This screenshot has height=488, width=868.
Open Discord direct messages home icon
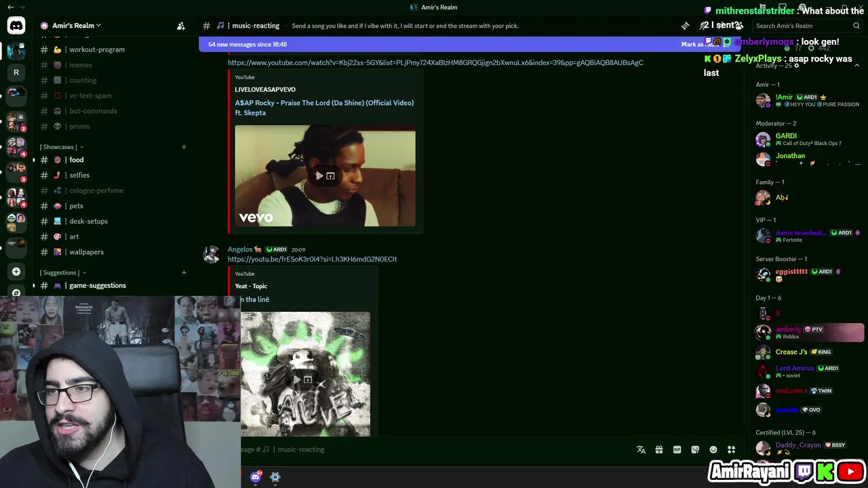coord(16,26)
